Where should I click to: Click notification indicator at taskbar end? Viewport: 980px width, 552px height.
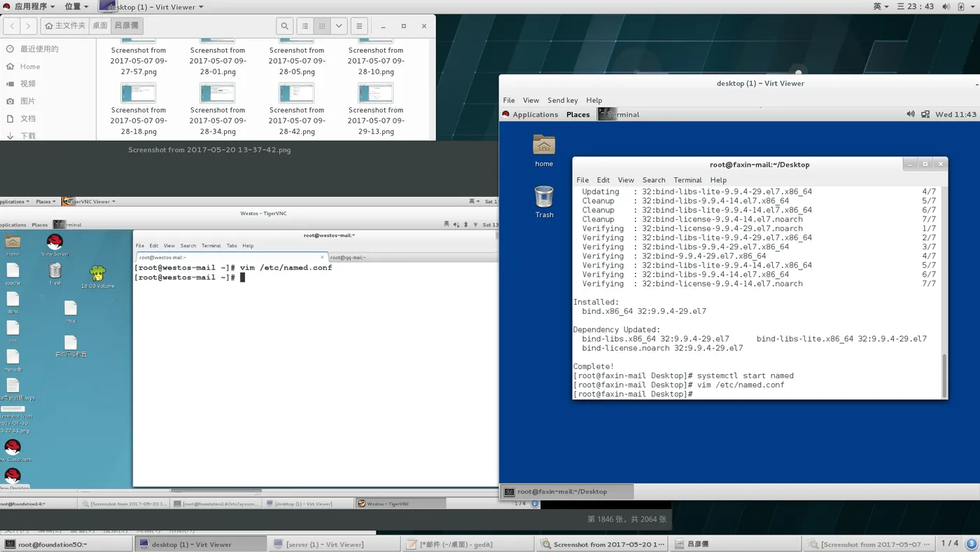coord(972,544)
